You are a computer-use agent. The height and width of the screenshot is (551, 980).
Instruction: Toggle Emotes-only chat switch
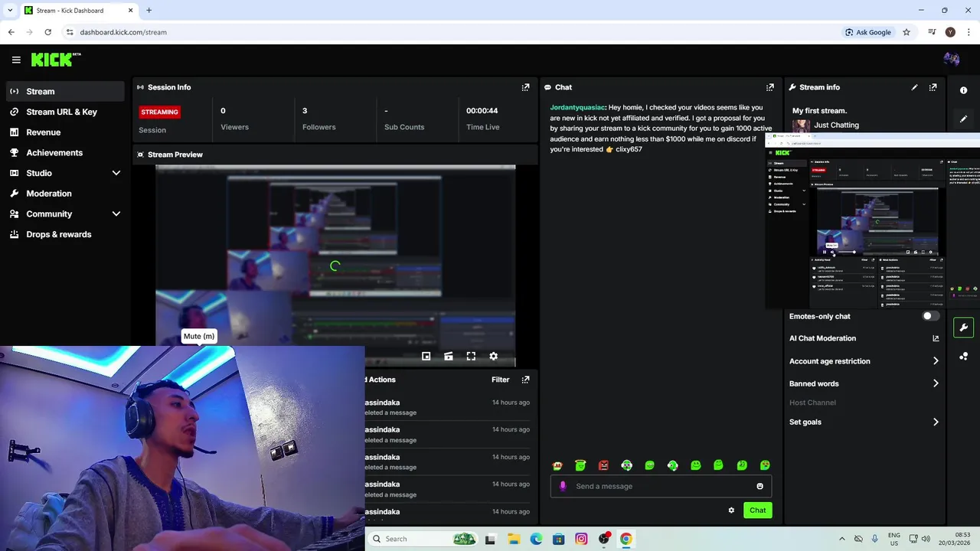pos(930,316)
